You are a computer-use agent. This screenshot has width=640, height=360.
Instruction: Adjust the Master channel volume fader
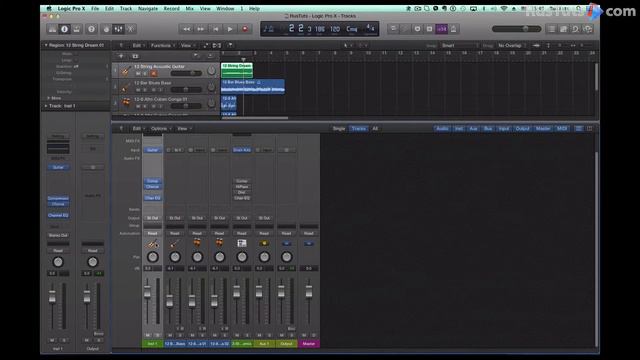[x=309, y=291]
